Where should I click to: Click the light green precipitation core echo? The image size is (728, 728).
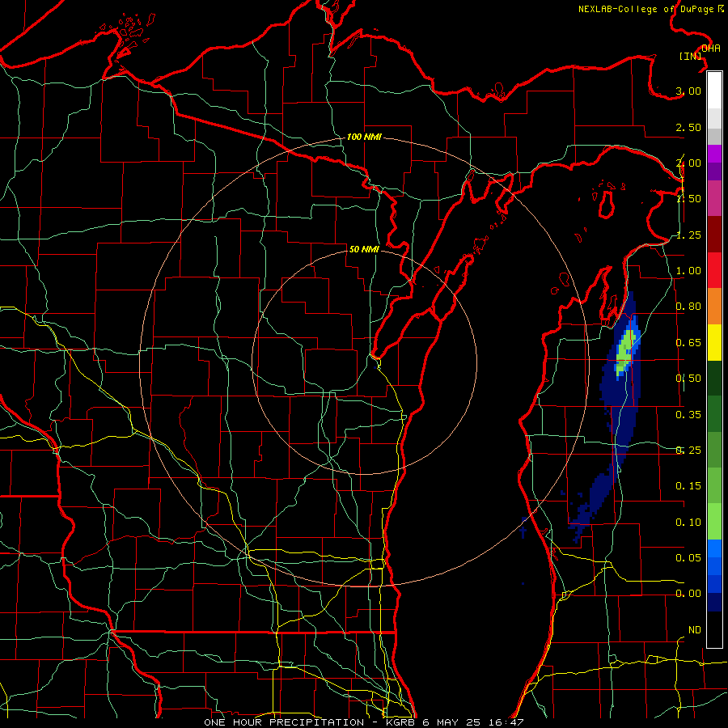point(624,352)
